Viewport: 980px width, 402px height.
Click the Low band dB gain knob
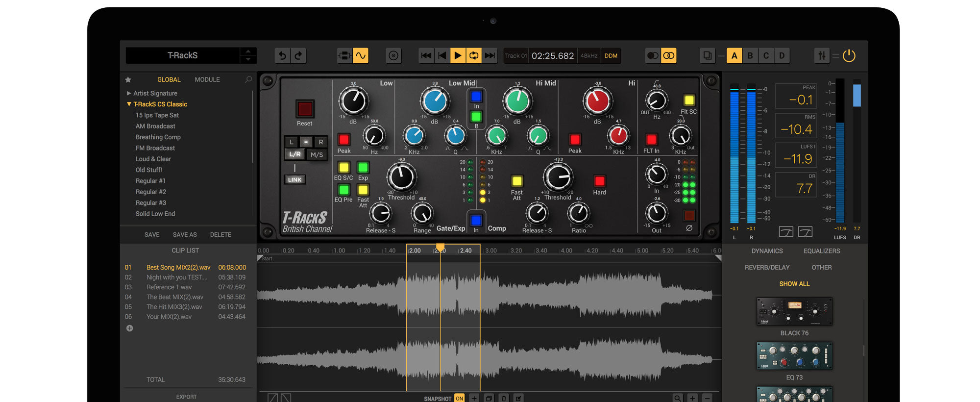[353, 101]
